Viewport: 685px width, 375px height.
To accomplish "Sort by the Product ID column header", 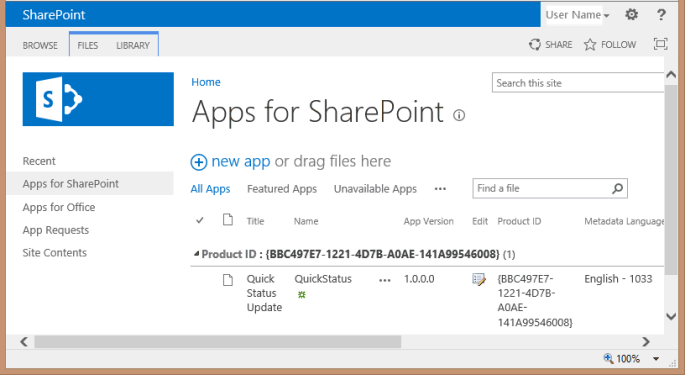I will point(519,221).
